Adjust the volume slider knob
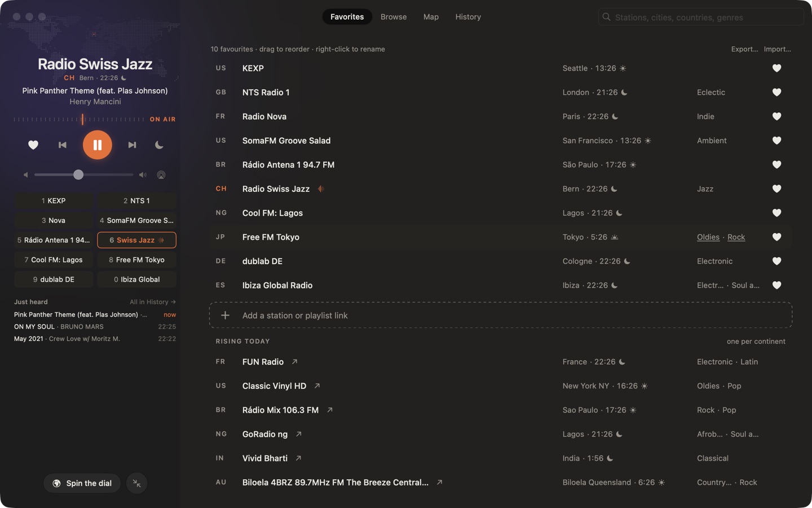This screenshot has width=812, height=508. [78, 175]
